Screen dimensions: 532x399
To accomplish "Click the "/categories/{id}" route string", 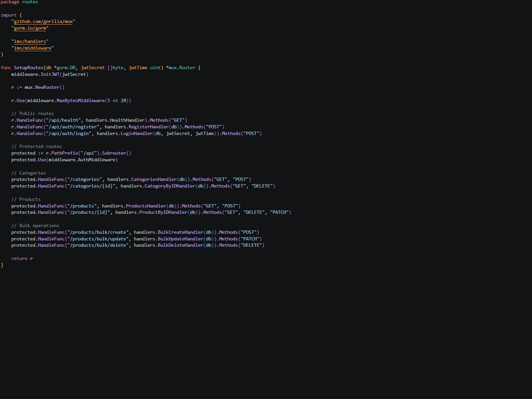I will tap(91, 186).
